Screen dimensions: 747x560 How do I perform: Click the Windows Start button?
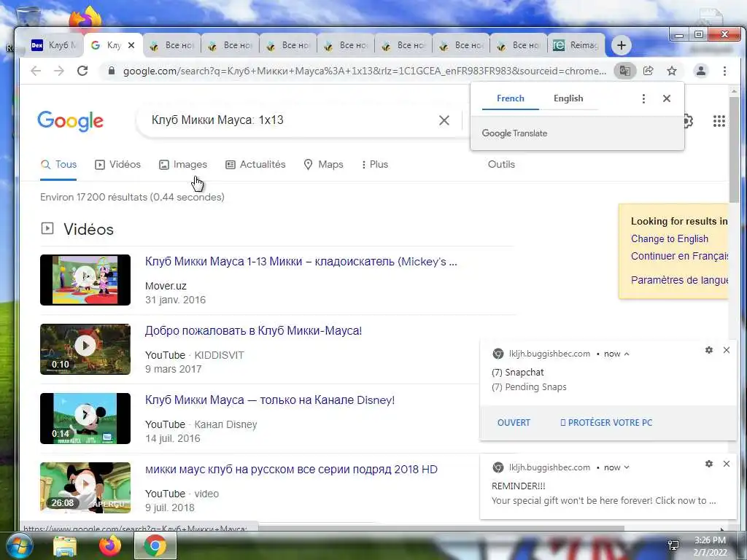click(19, 545)
